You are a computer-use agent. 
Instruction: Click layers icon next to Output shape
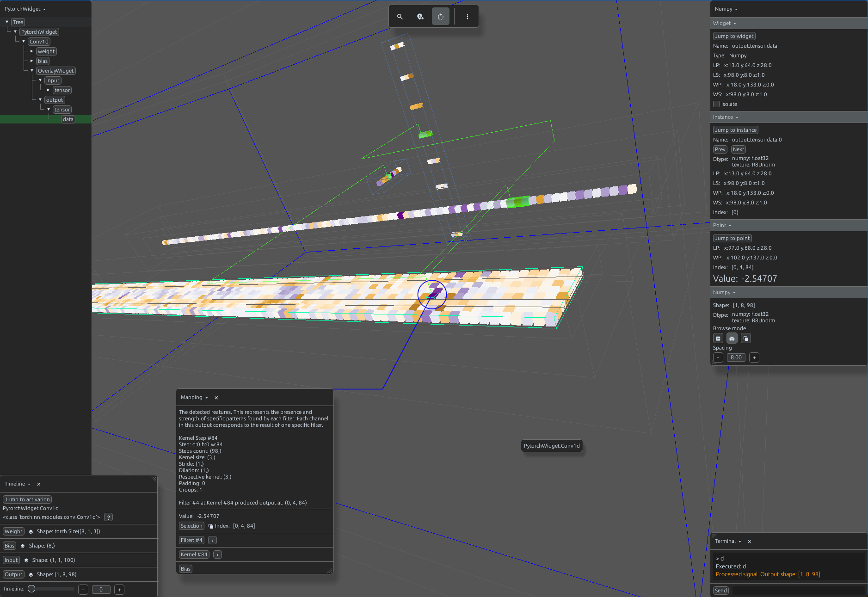31,575
